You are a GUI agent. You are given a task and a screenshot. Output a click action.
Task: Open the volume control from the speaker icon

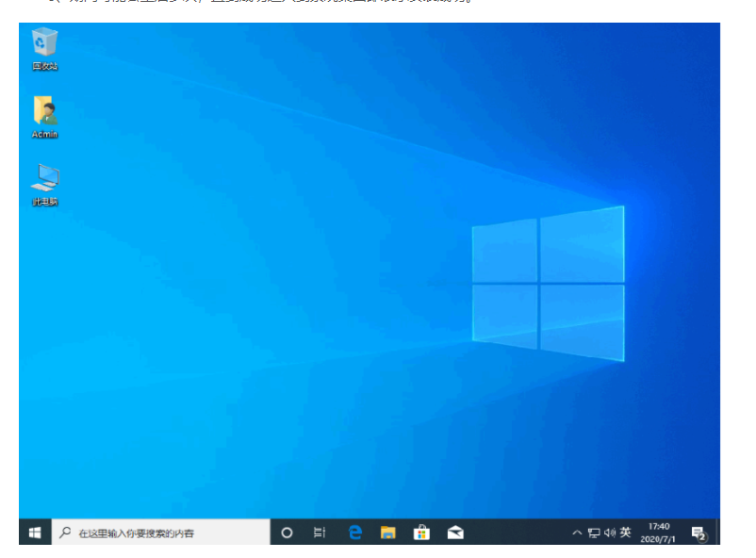pyautogui.click(x=609, y=533)
